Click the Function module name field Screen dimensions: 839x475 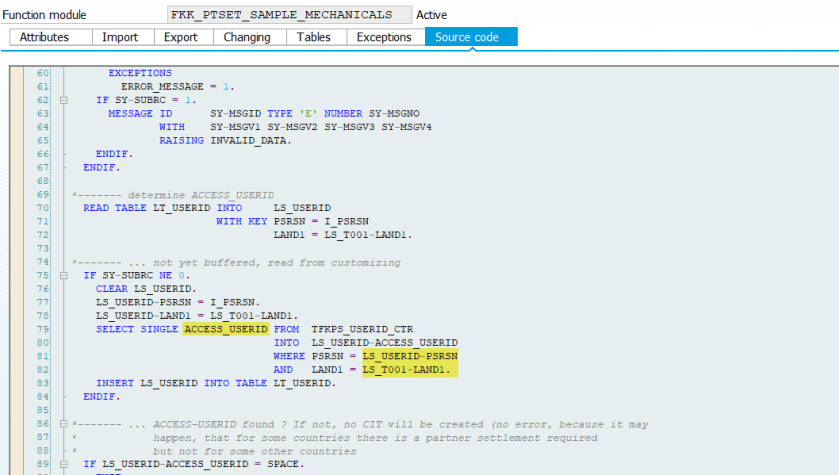pyautogui.click(x=289, y=14)
